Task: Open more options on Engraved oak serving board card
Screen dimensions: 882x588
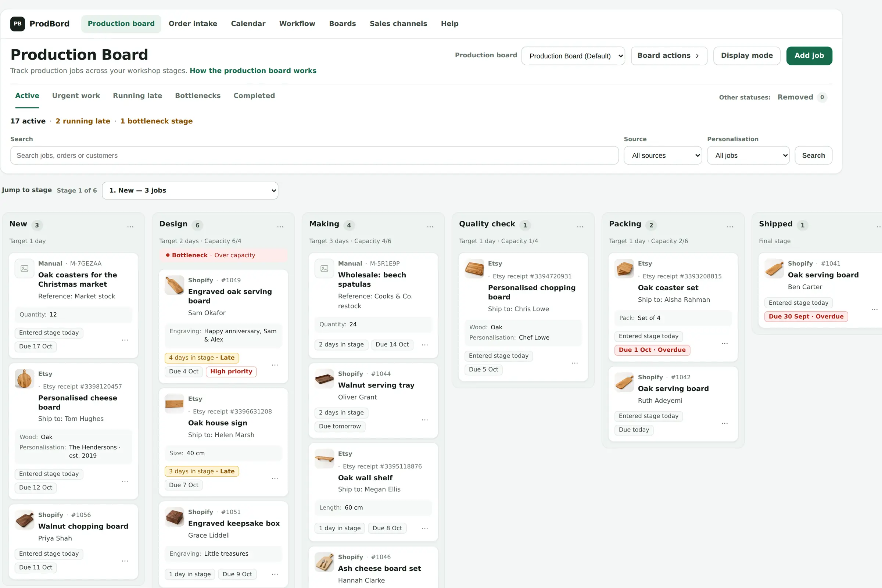Action: 275,365
